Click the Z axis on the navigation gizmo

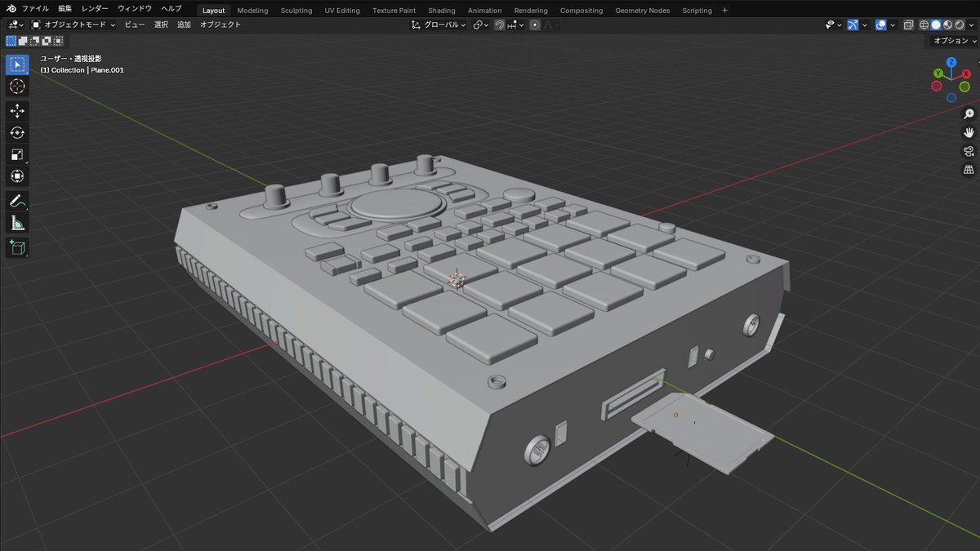point(950,61)
